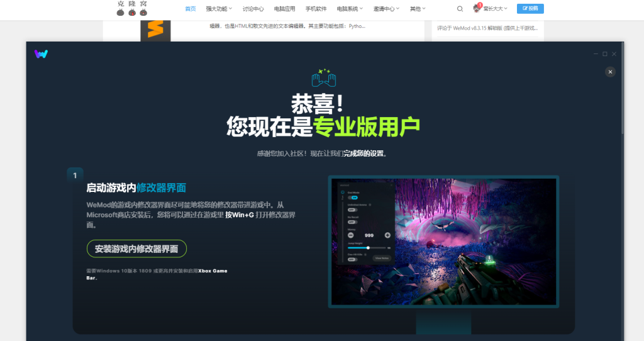Click the raised hands celebration icon
Image resolution: width=644 pixels, height=341 pixels.
pyautogui.click(x=324, y=77)
